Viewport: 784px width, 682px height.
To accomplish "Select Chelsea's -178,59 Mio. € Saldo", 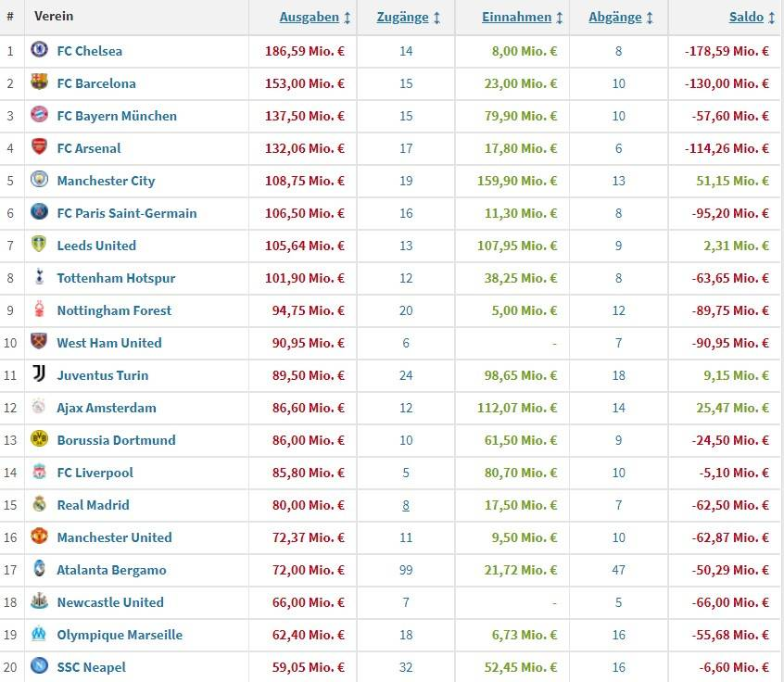I will [727, 51].
